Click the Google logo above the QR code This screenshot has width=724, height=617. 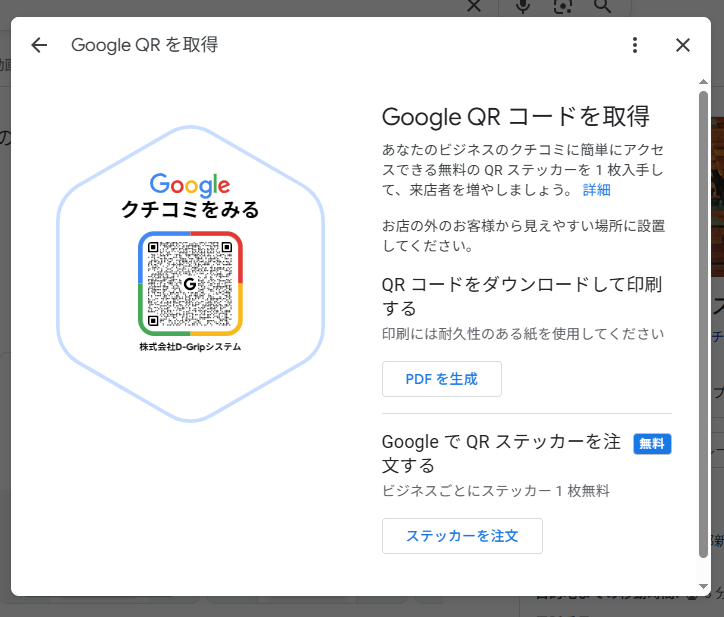190,184
